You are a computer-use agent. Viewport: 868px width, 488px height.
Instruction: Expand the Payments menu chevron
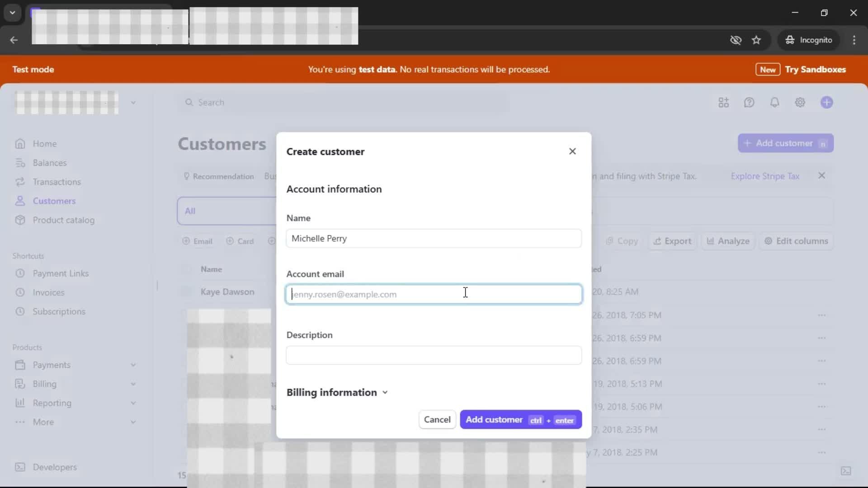click(x=133, y=365)
